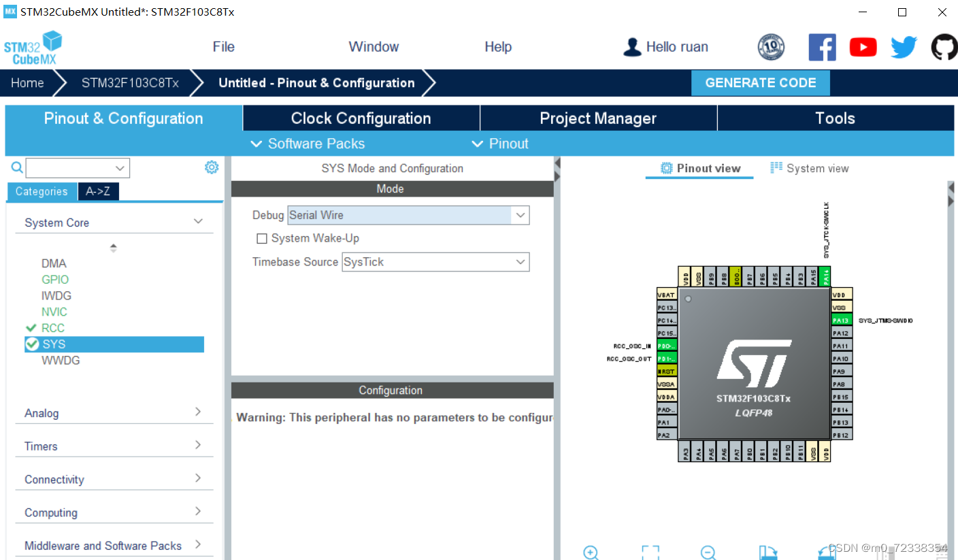Open the Window menu
The width and height of the screenshot is (958, 560).
click(x=374, y=47)
